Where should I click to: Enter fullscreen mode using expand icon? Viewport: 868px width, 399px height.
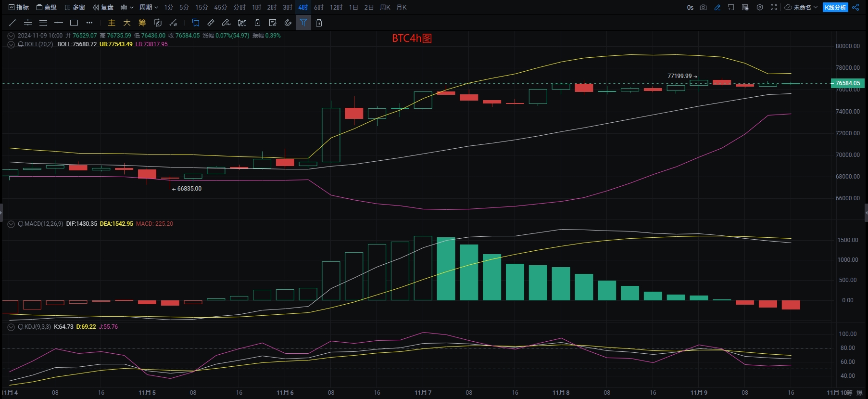tap(774, 7)
